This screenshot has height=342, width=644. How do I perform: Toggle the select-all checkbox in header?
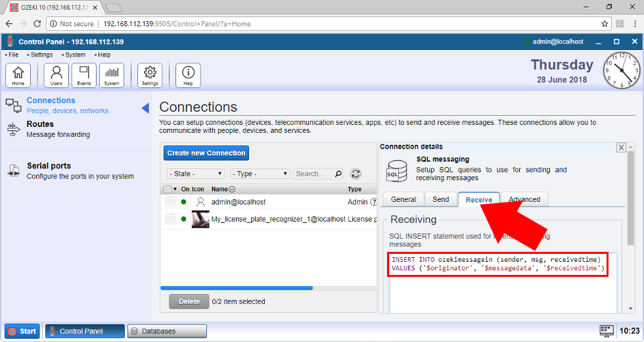coord(167,189)
